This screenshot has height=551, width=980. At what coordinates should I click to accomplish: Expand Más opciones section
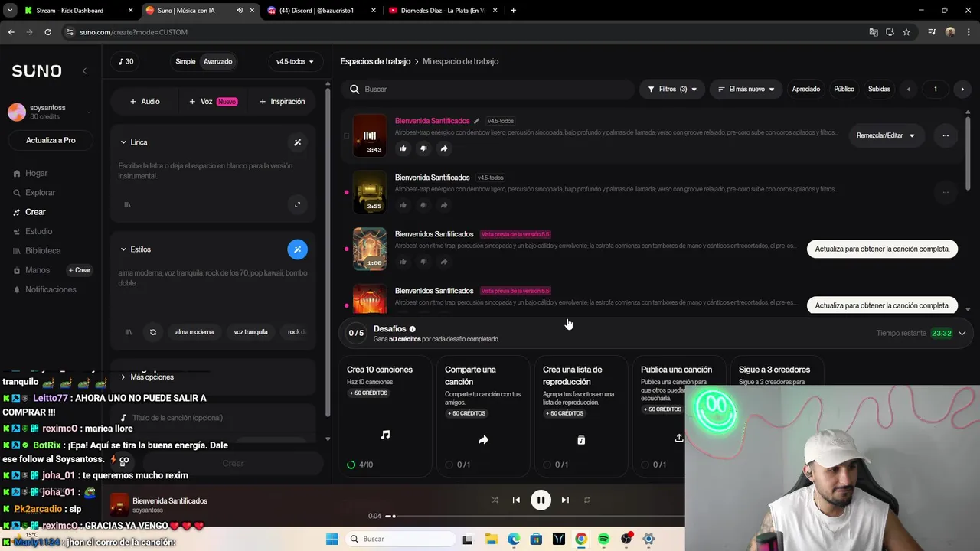(x=147, y=377)
